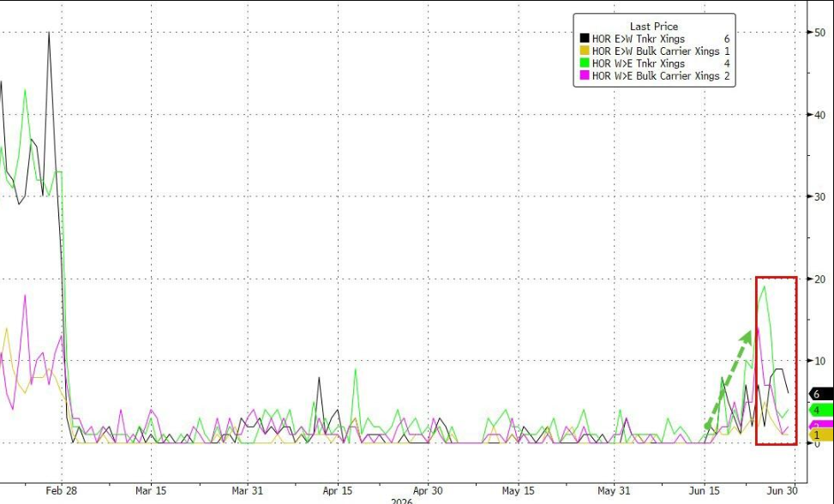
Task: Click the 30 label on the y-axis
Action: pos(819,196)
